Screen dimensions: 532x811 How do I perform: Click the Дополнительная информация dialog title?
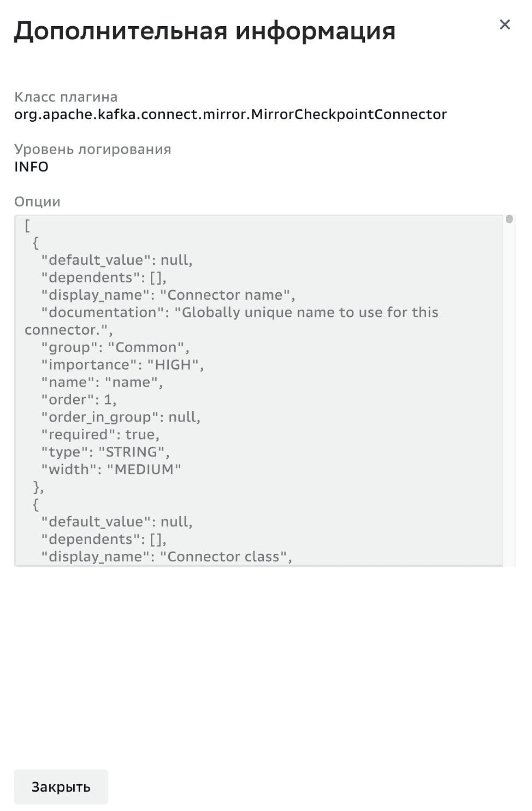204,31
